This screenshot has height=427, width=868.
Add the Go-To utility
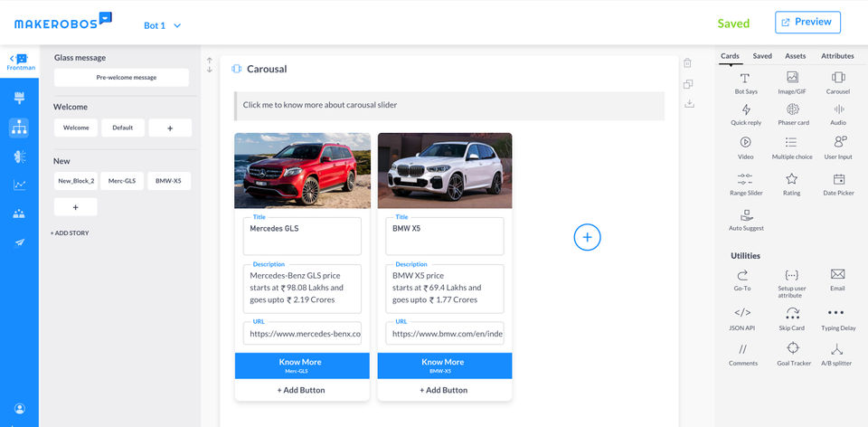click(742, 280)
